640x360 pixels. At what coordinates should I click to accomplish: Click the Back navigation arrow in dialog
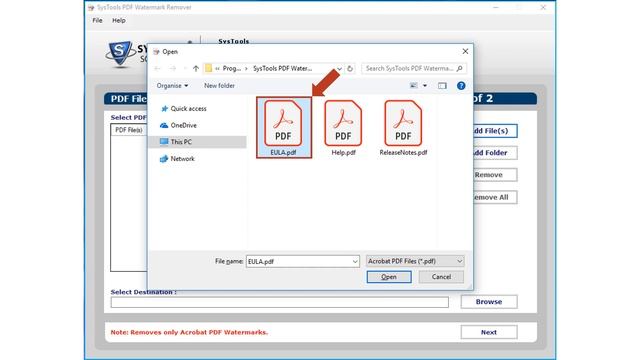point(158,69)
